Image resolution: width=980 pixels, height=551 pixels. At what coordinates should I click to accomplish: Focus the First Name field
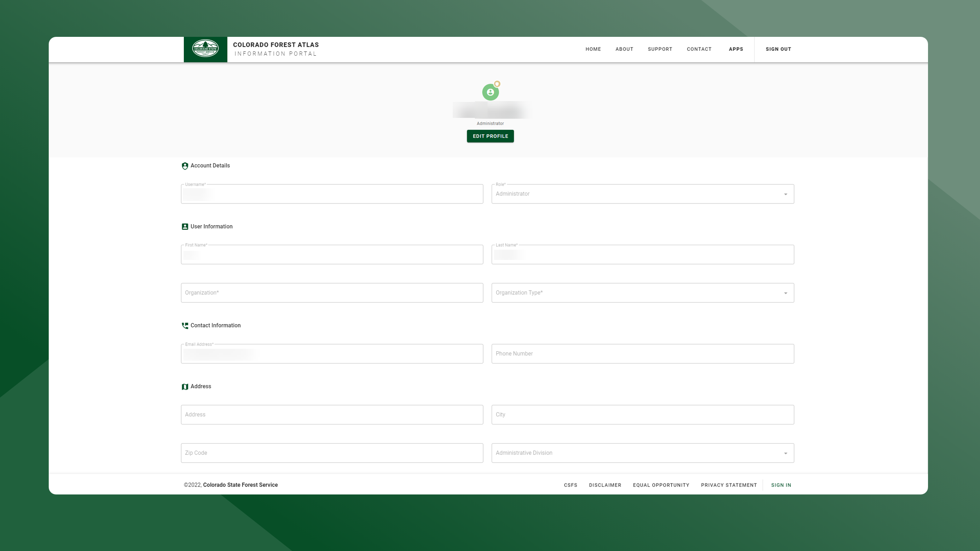pos(332,255)
